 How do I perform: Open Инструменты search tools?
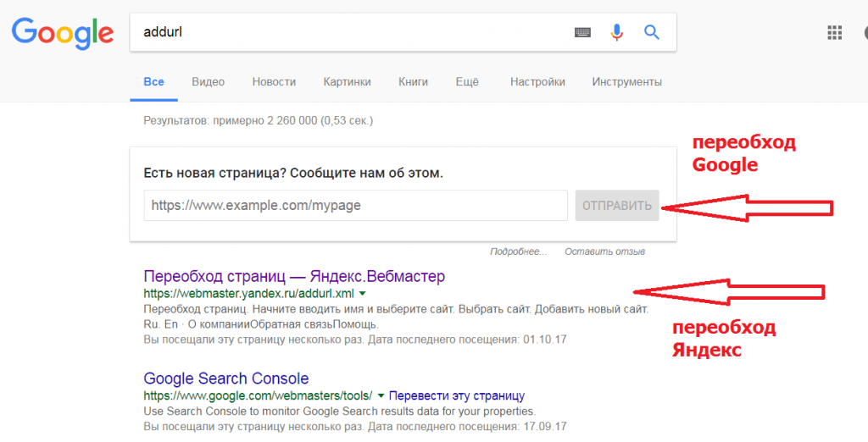(626, 82)
